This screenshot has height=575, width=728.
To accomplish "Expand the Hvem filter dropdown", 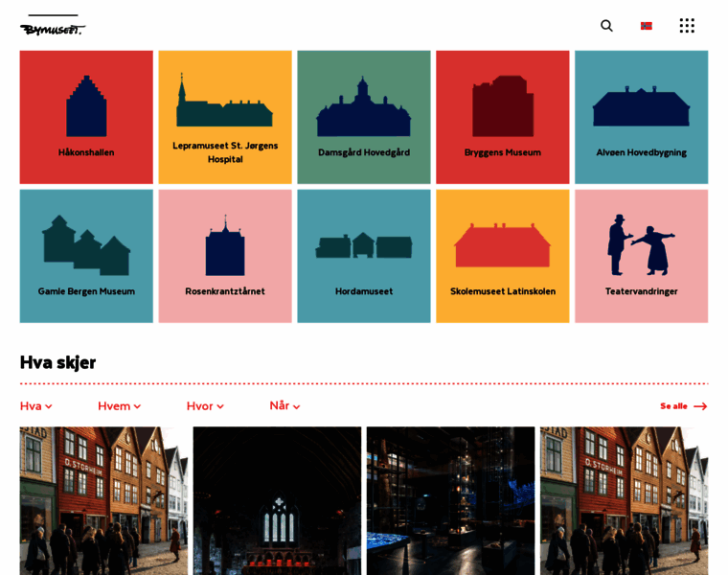I will [119, 406].
